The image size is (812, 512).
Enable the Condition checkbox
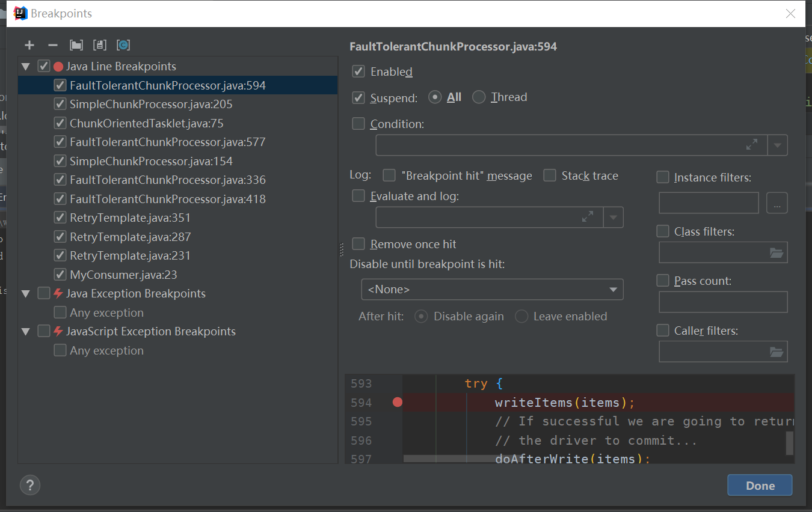coord(358,124)
